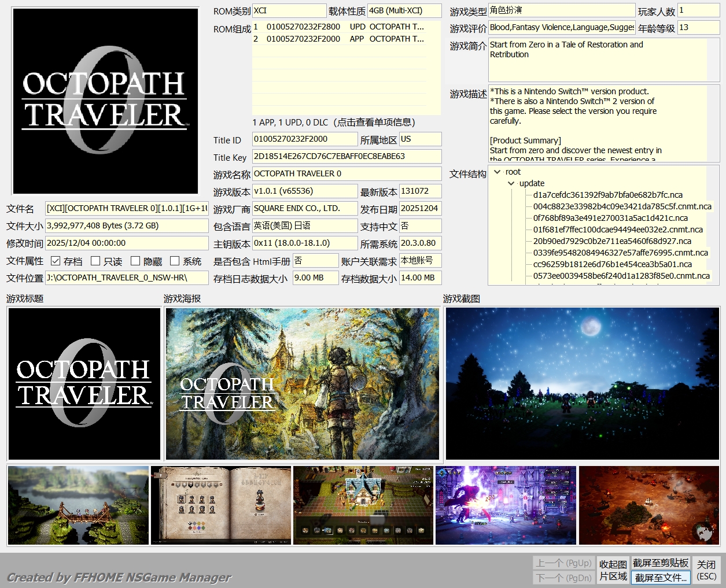Select the APP row in ROM组成 list

(338, 39)
